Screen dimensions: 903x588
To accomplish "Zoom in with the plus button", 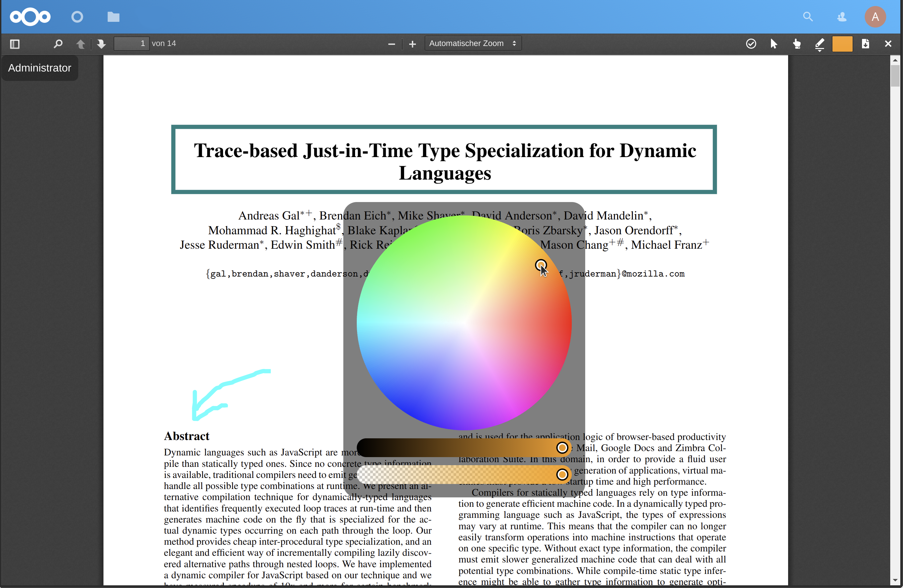I will click(x=413, y=44).
